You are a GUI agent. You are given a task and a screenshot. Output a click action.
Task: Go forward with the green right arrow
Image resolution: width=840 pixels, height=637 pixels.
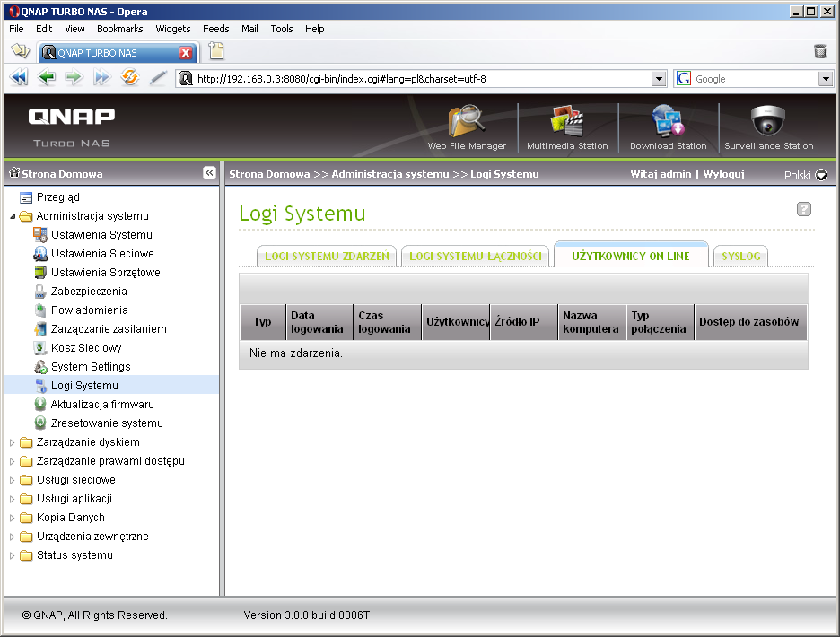coord(74,78)
